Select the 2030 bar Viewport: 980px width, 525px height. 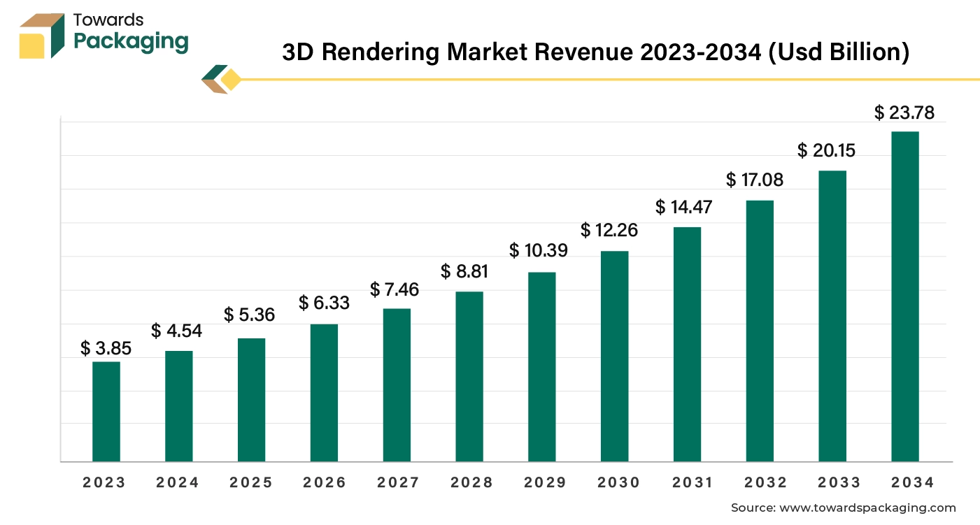click(615, 356)
